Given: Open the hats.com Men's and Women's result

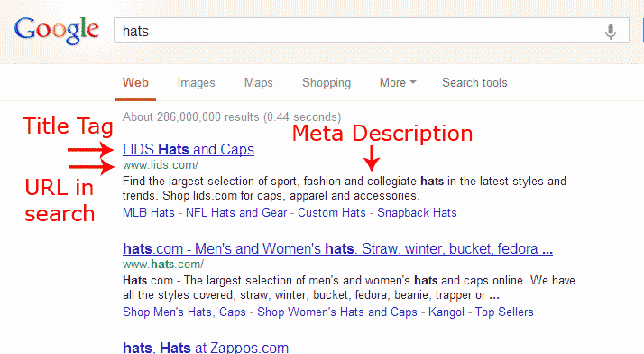Looking at the screenshot, I should pos(337,248).
